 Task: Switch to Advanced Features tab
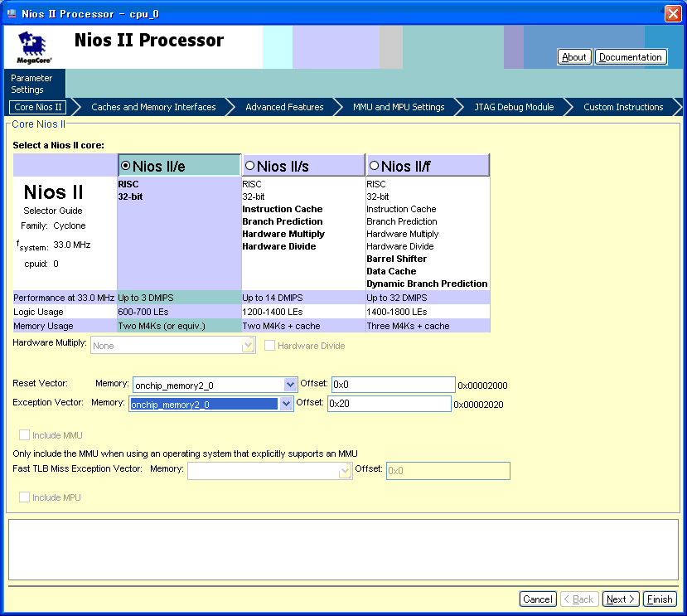284,107
